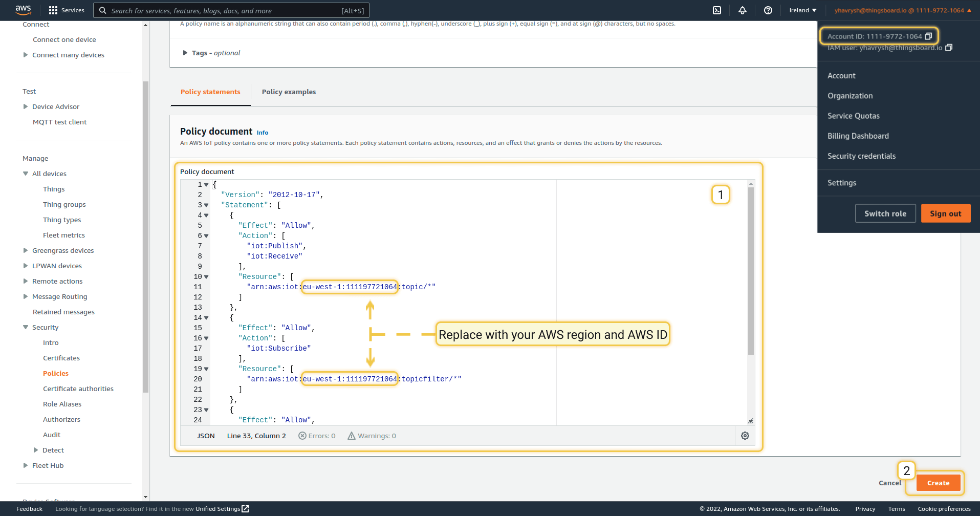This screenshot has height=516, width=980.
Task: Click the policy editor vertical scrollbar
Action: (x=751, y=271)
